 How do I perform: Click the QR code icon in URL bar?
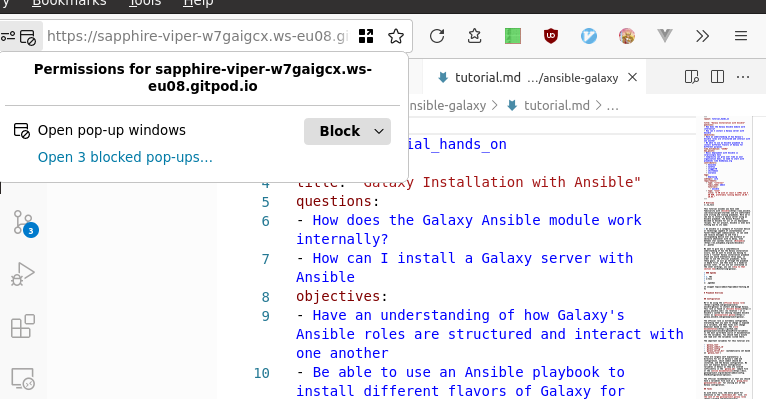[366, 36]
